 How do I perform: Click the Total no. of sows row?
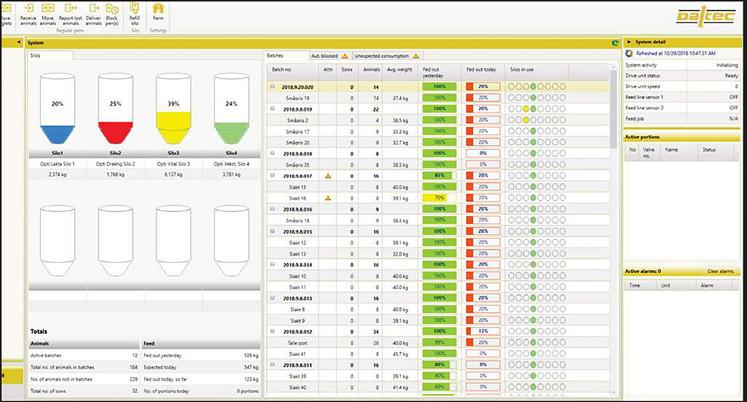tap(84, 391)
